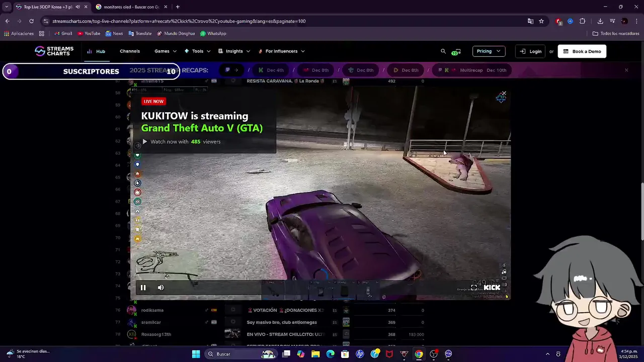Open a new browser tab
Viewport: 644px width, 362px height.
click(x=178, y=7)
